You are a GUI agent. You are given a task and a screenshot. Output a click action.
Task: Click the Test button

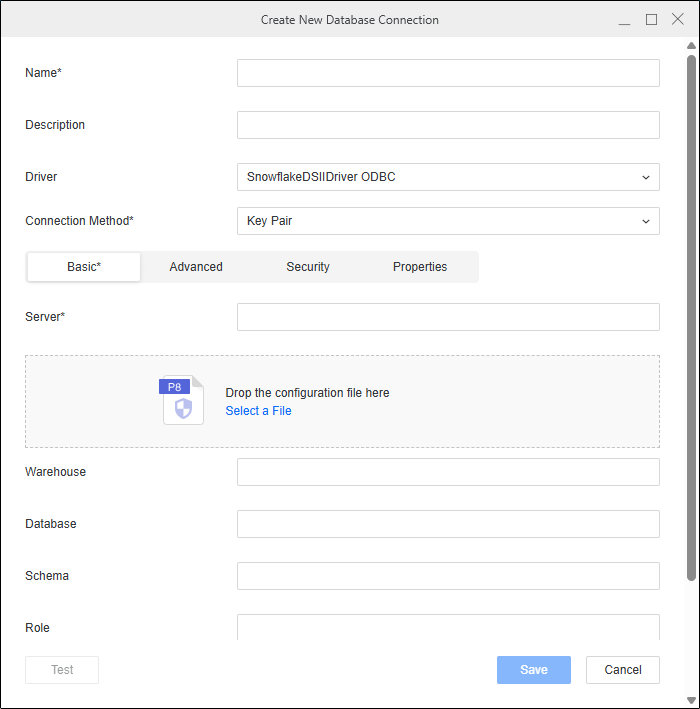tap(62, 670)
